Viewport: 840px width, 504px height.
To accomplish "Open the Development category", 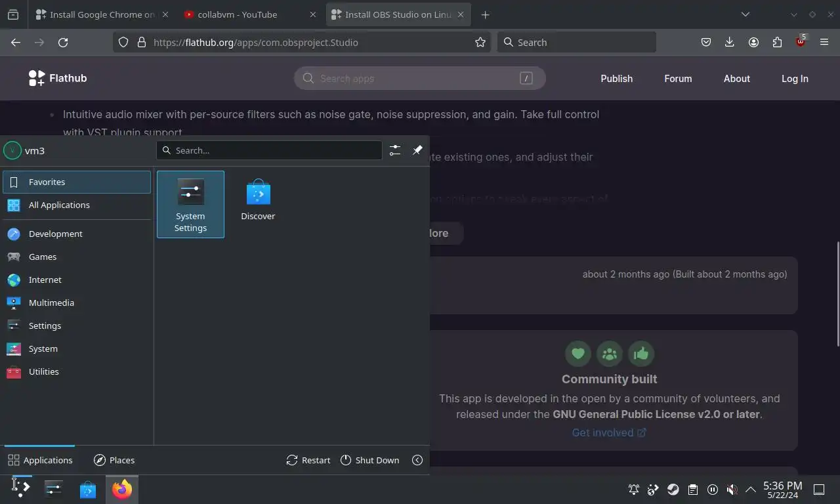I will click(77, 234).
